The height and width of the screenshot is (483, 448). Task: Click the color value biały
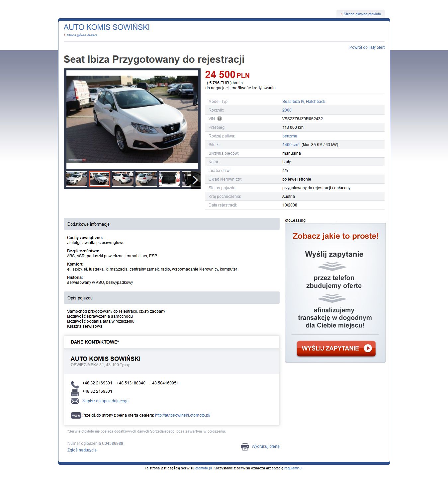(287, 162)
